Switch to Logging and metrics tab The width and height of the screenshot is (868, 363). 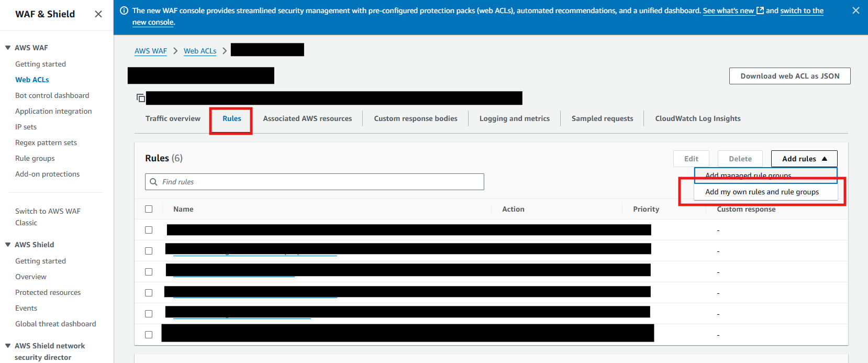click(x=515, y=118)
